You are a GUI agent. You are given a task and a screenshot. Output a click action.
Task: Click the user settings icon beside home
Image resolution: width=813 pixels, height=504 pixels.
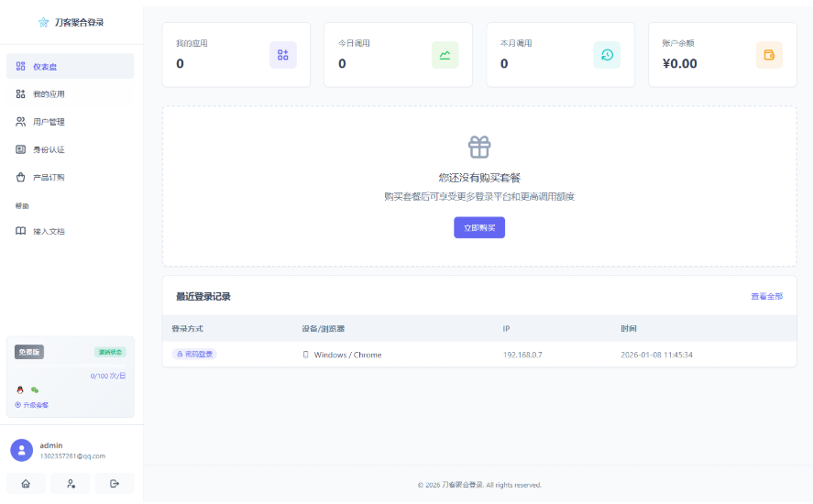click(71, 483)
